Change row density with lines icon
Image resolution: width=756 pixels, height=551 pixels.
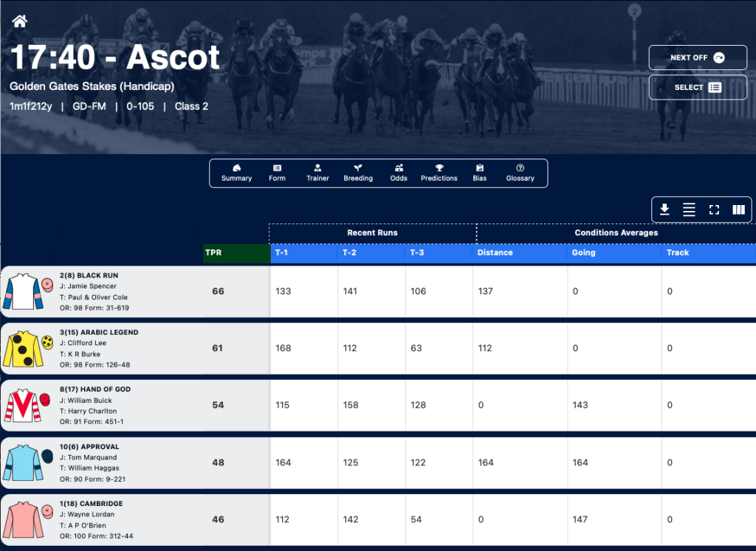click(689, 209)
